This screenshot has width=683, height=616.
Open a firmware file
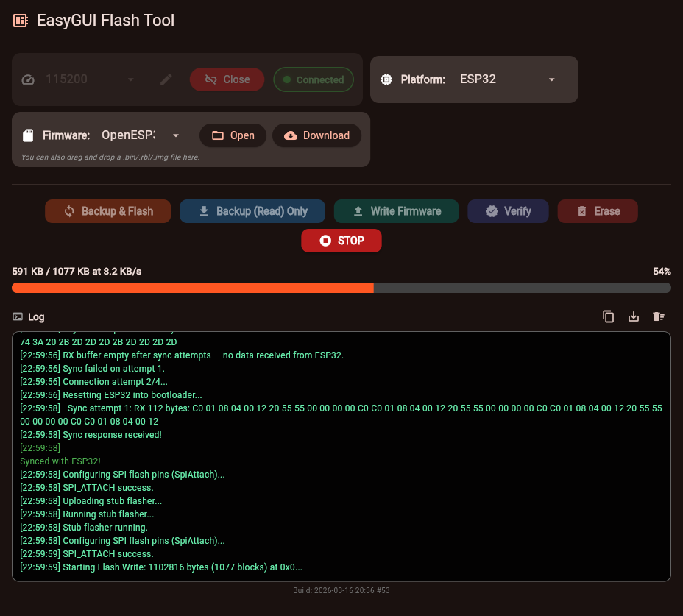[x=233, y=135]
